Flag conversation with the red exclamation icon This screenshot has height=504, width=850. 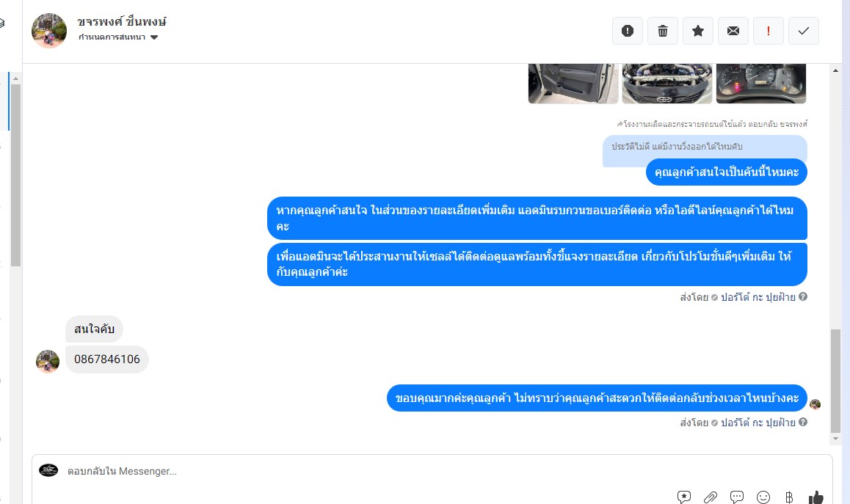[x=768, y=31]
